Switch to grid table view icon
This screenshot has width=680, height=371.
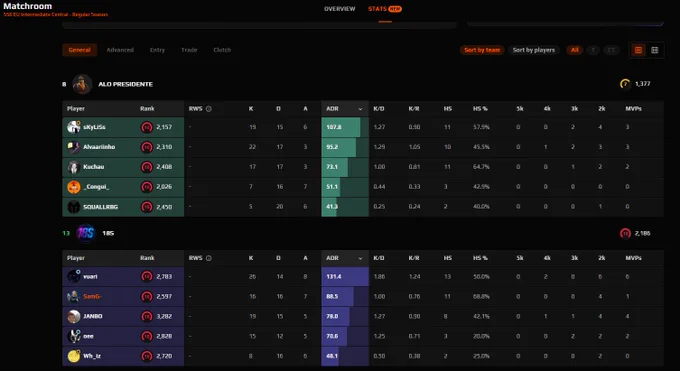[x=655, y=50]
